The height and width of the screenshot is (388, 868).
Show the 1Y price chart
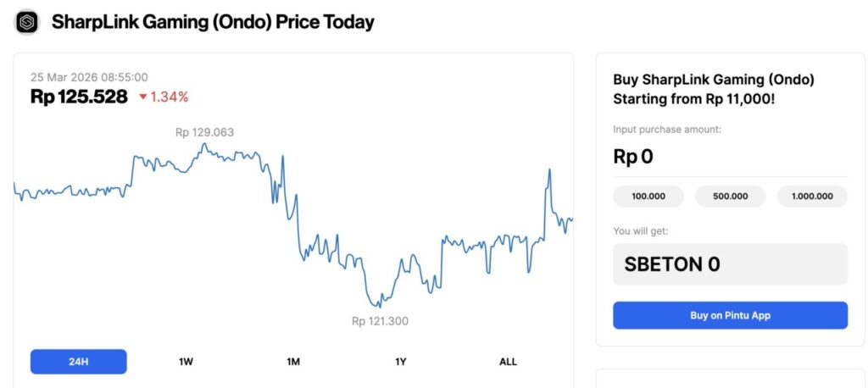(401, 362)
